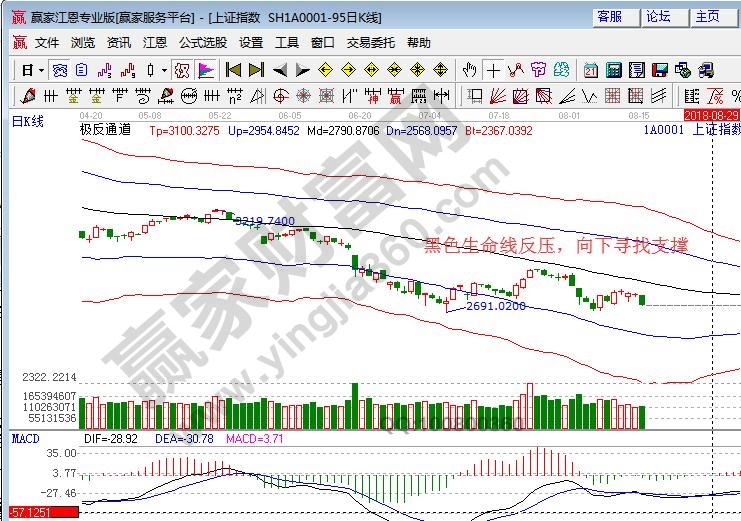
Task: Click the floppy disk save icon
Action: tap(659, 70)
